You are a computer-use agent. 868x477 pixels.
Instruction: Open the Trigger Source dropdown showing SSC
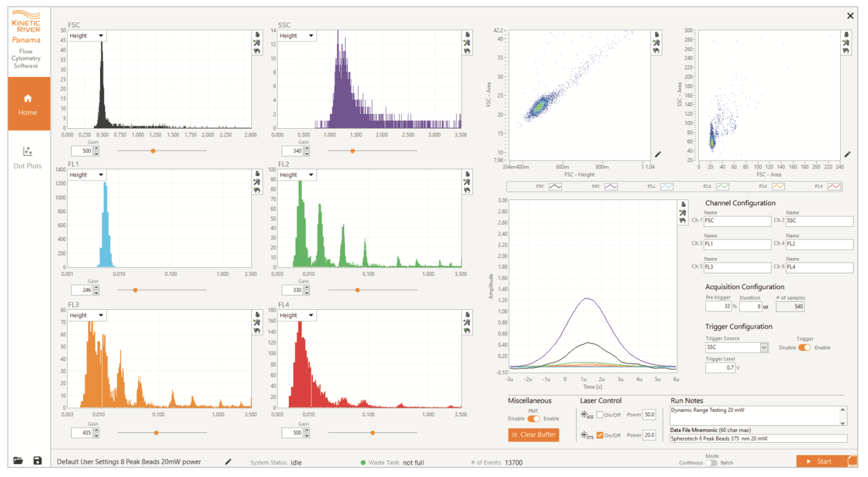pos(736,347)
